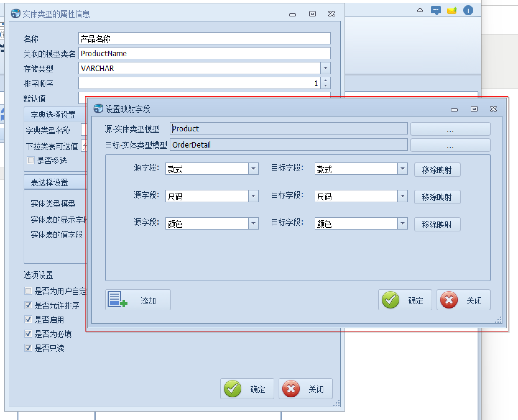
Task: Toggle the 是否只读 checkbox
Action: point(28,348)
